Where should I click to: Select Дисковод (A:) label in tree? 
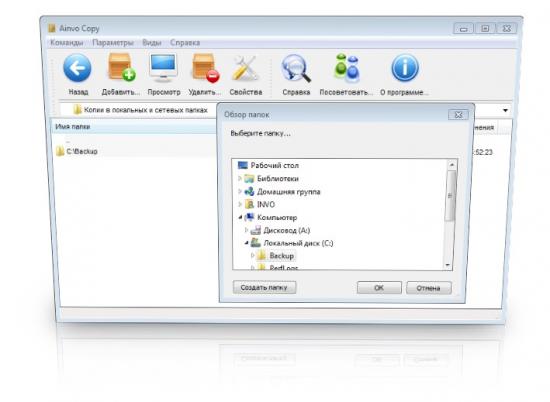[287, 230]
